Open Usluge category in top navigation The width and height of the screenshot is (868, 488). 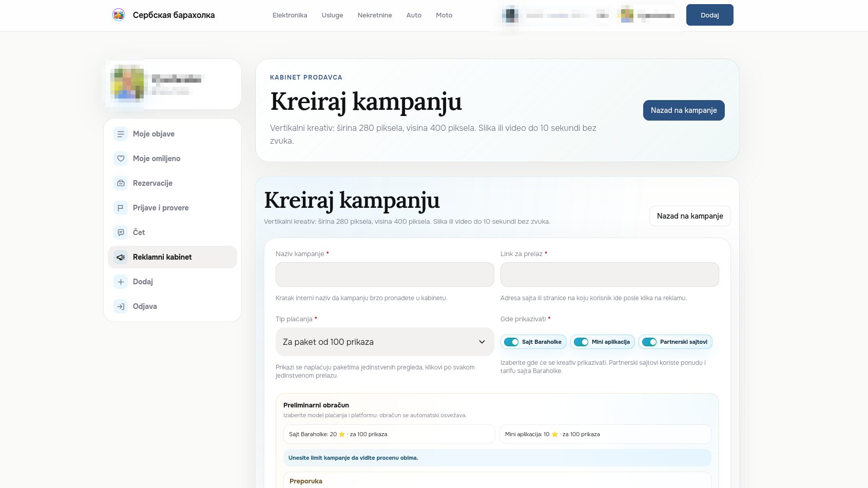pos(333,15)
